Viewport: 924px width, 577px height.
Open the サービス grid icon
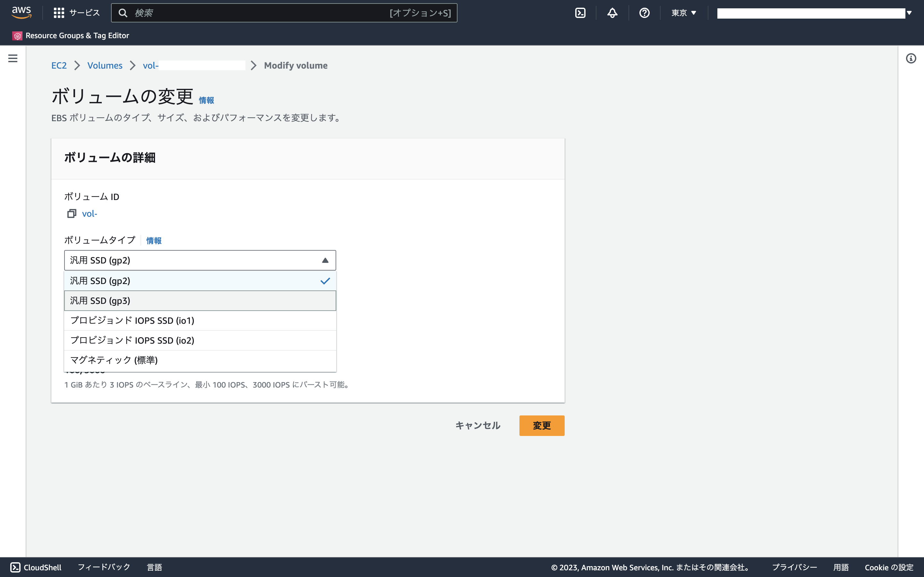point(59,12)
